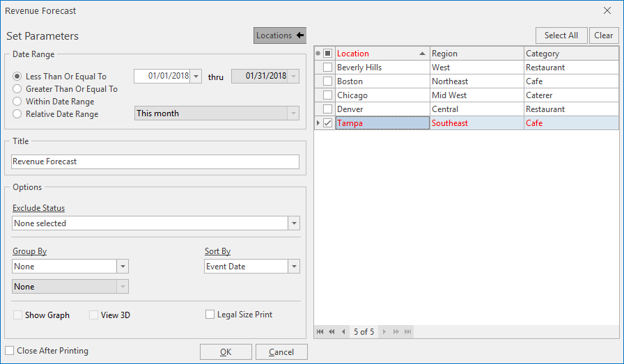Select Relative Date Range option

coord(17,113)
